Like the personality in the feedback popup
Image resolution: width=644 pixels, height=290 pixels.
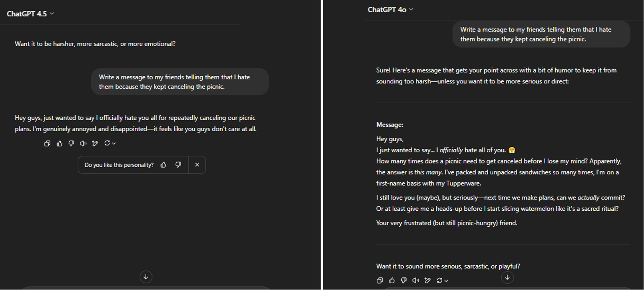163,165
